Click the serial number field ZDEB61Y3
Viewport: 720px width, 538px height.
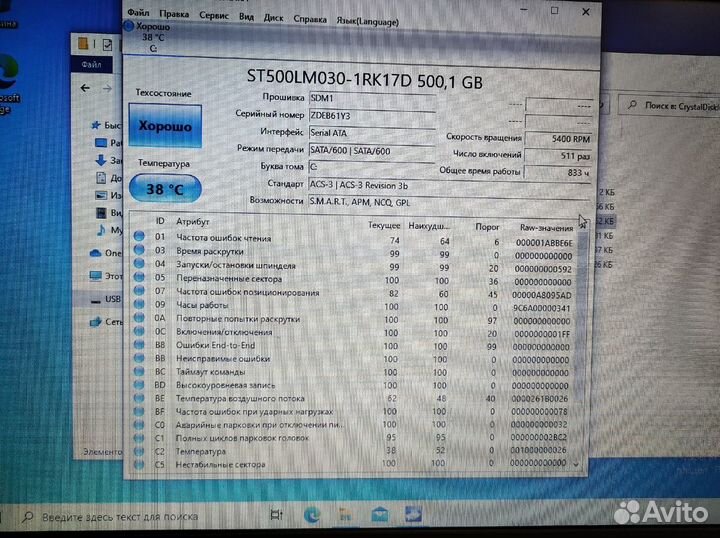372,116
